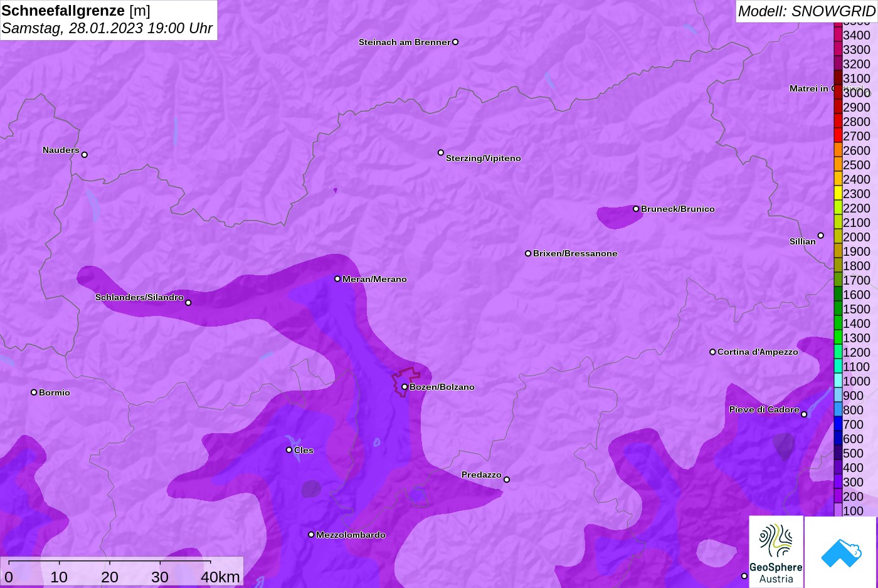Click the Matrei in label text
Viewport: 878px width, 588px height.
click(809, 88)
